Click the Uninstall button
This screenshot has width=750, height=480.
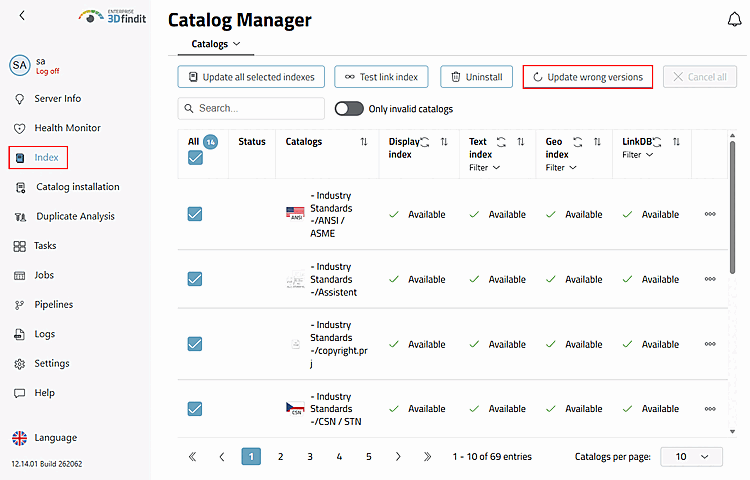[476, 77]
